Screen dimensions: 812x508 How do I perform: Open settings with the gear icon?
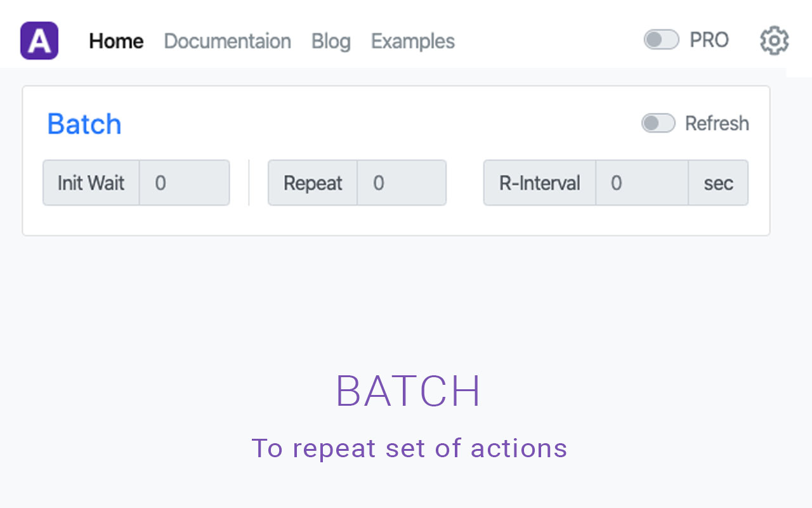pos(774,41)
